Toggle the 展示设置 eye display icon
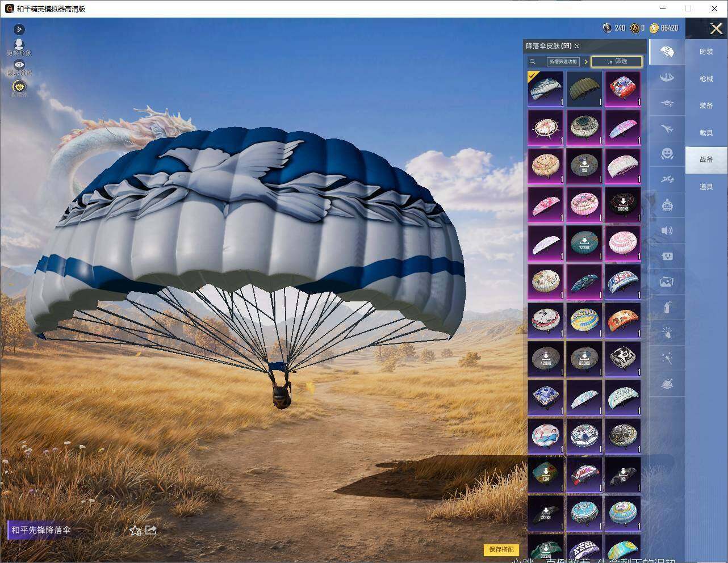 pyautogui.click(x=19, y=65)
